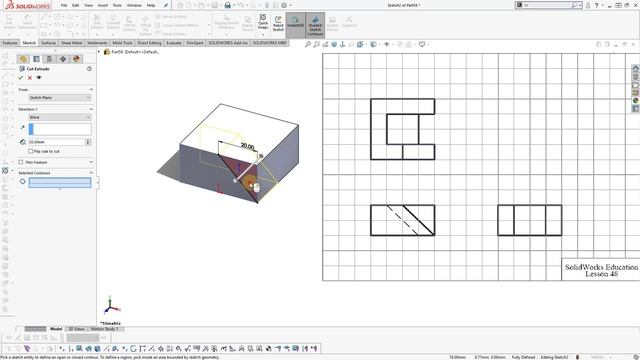Screen dimensions: 640x360
Task: Expand the Part50 flyout tree arrow
Action: coord(98,52)
